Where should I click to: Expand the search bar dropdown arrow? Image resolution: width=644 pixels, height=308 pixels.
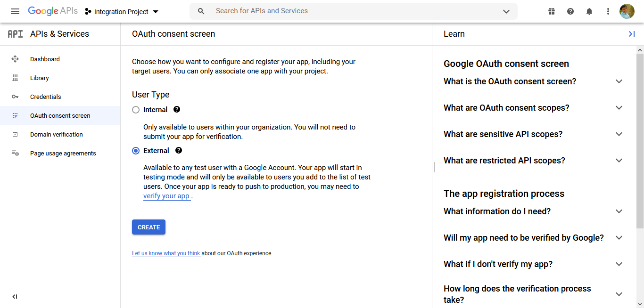tap(506, 11)
